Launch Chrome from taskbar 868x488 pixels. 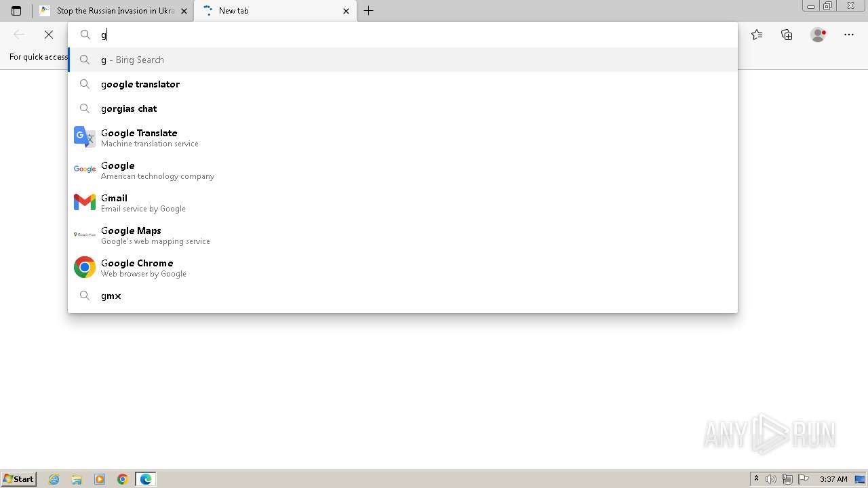click(123, 479)
